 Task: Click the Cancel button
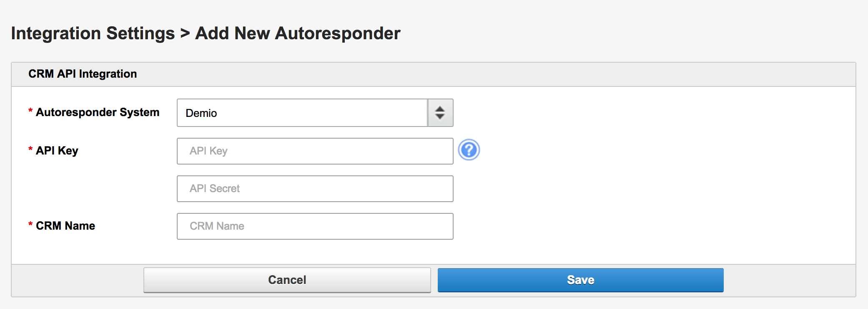[x=287, y=280]
